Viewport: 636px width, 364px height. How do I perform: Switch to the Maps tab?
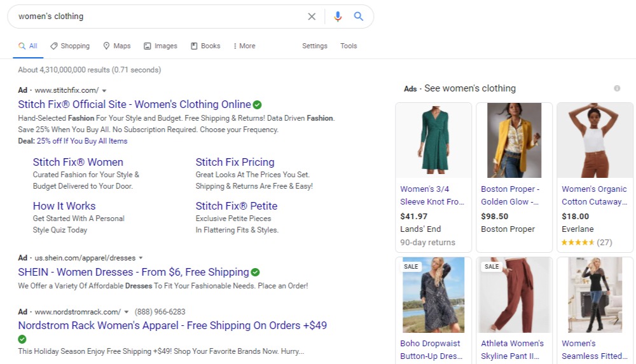click(117, 46)
